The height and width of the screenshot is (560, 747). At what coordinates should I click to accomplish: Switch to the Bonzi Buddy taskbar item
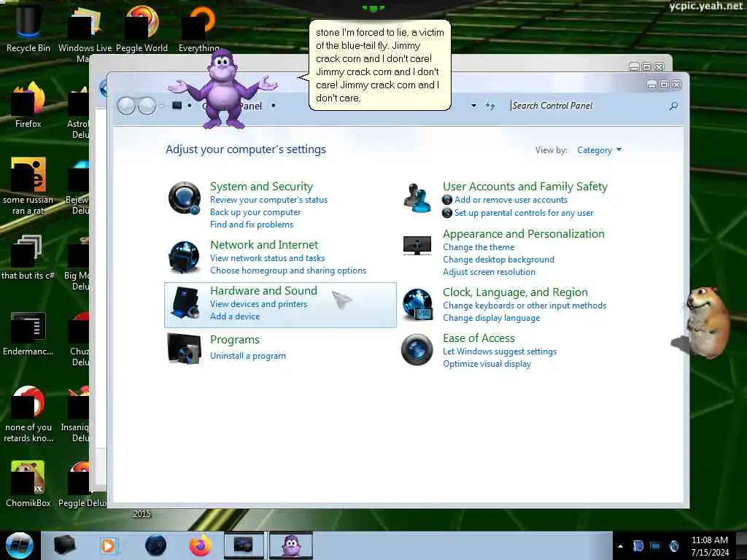pyautogui.click(x=291, y=545)
